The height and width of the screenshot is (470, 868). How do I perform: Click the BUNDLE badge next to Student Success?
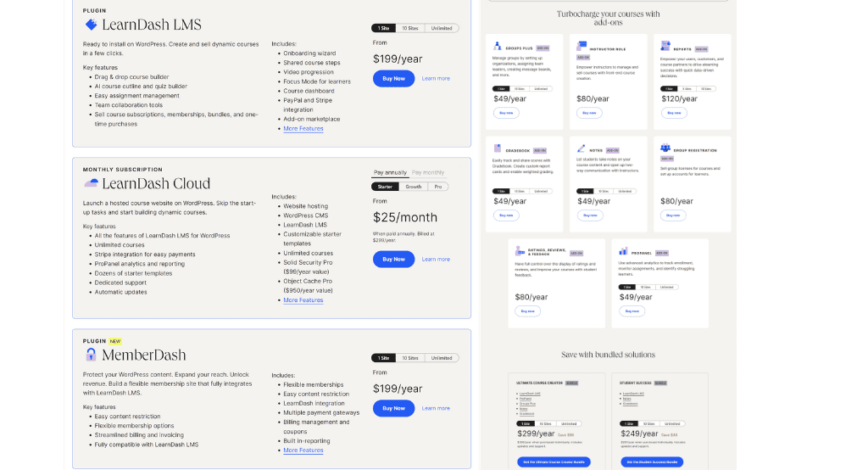(660, 383)
